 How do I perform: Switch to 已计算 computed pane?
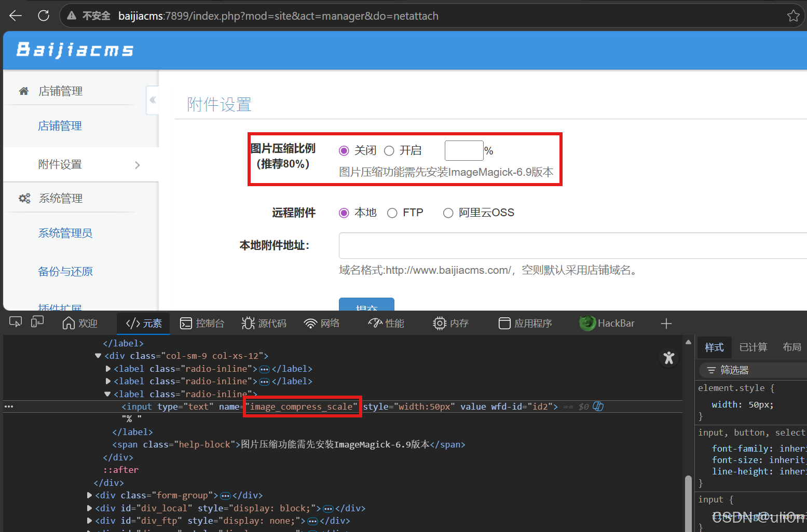753,347
